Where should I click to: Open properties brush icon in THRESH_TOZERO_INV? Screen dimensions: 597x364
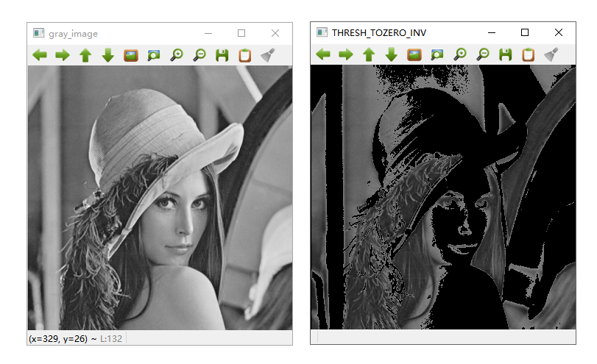(551, 54)
